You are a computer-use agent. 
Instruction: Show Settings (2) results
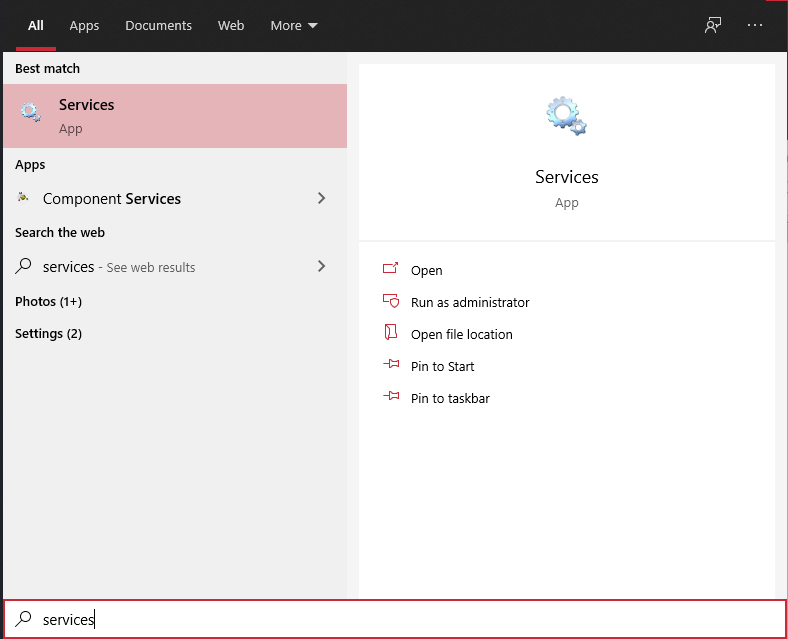48,333
